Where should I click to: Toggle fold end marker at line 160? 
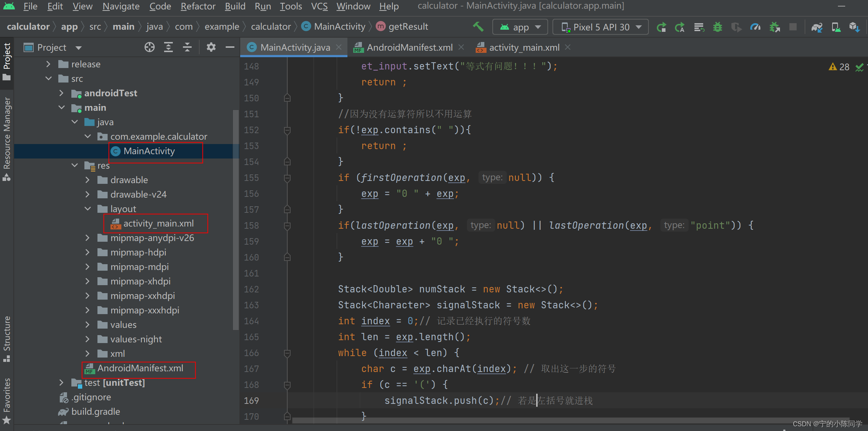point(287,257)
